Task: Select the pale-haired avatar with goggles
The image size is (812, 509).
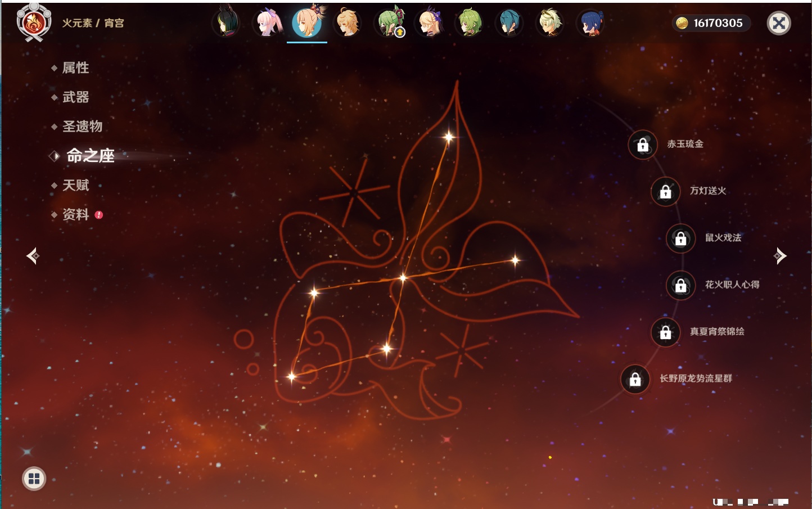Action: pos(550,22)
